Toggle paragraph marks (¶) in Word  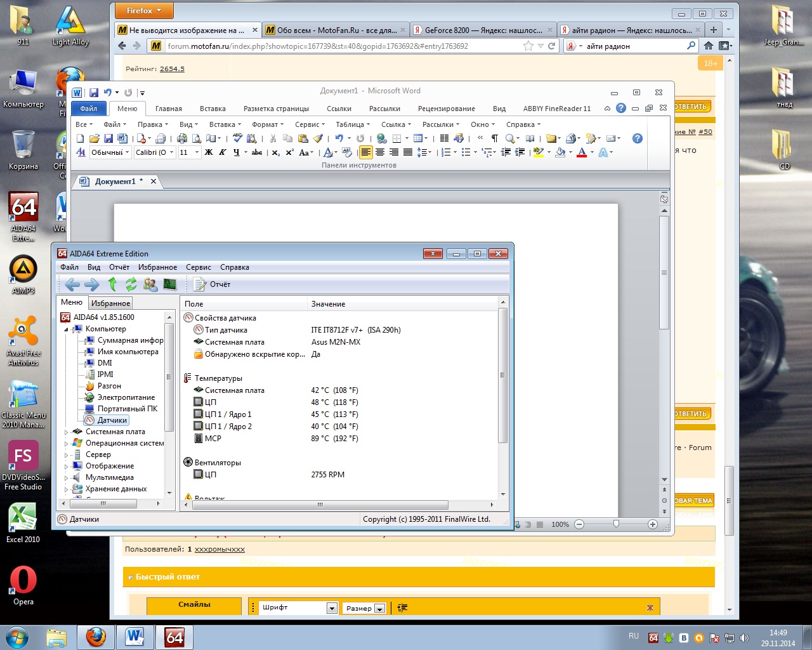pyautogui.click(x=495, y=138)
